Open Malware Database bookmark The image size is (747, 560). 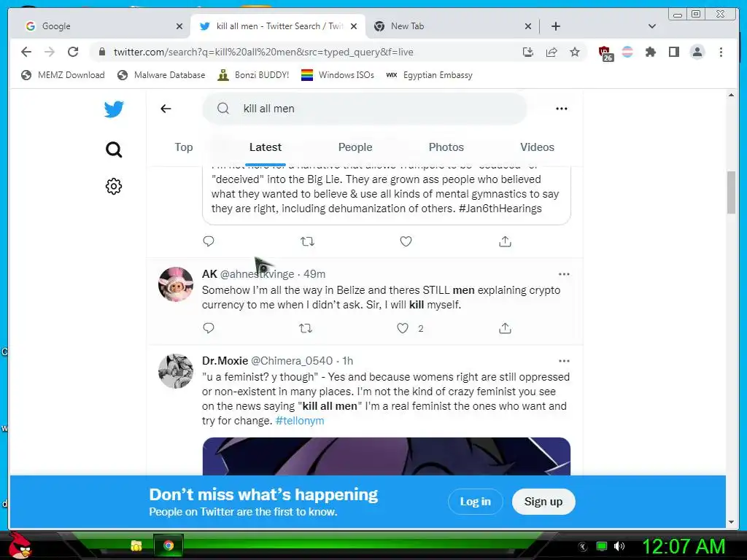pos(161,75)
